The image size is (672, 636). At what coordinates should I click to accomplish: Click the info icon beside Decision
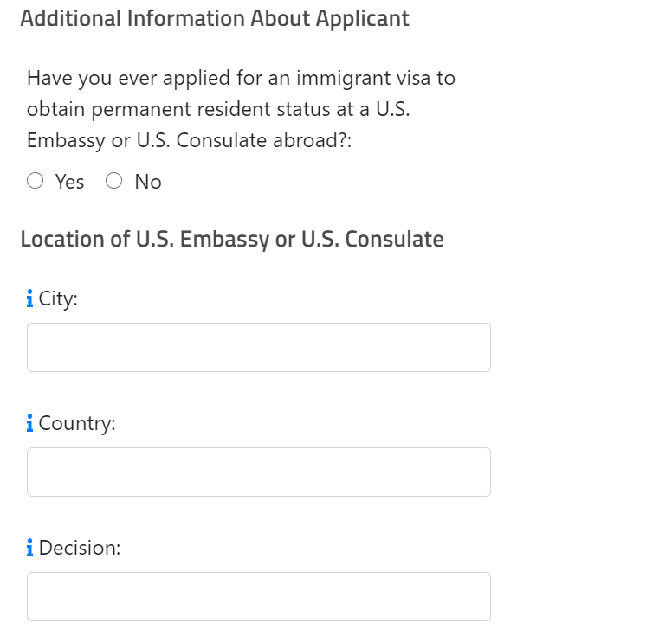[x=29, y=548]
